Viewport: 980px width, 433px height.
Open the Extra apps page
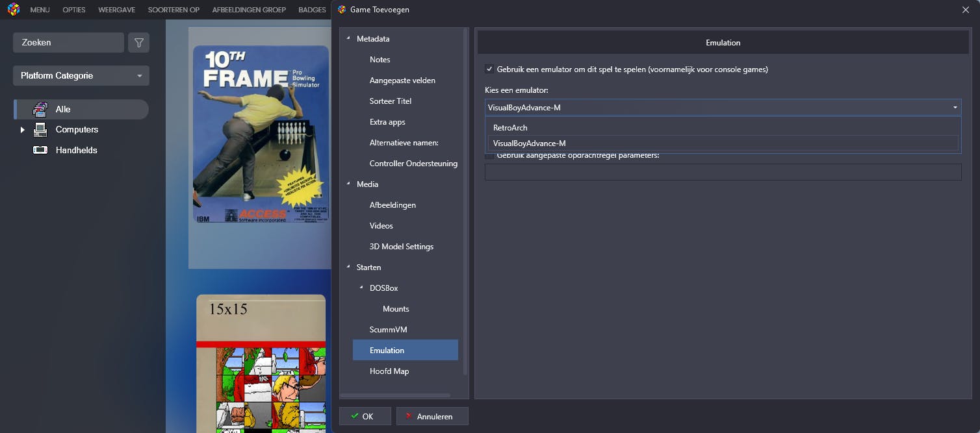(387, 122)
